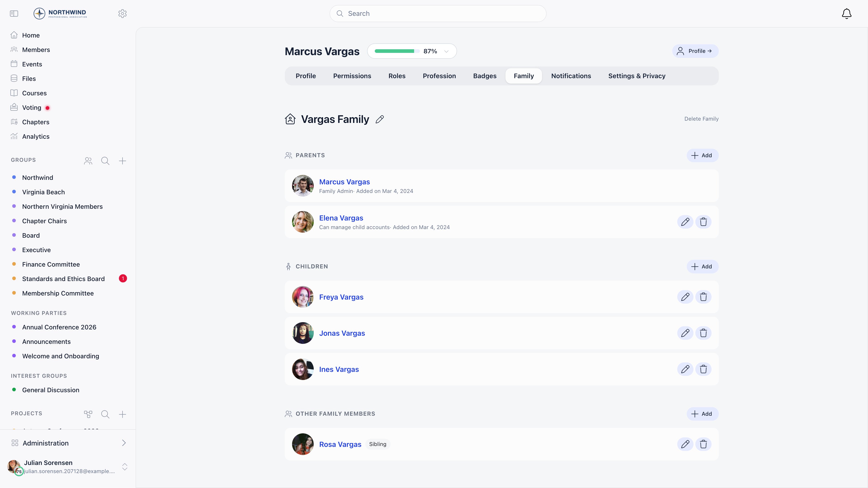Delete Rosa Vargas from family
The image size is (868, 488).
click(x=703, y=444)
